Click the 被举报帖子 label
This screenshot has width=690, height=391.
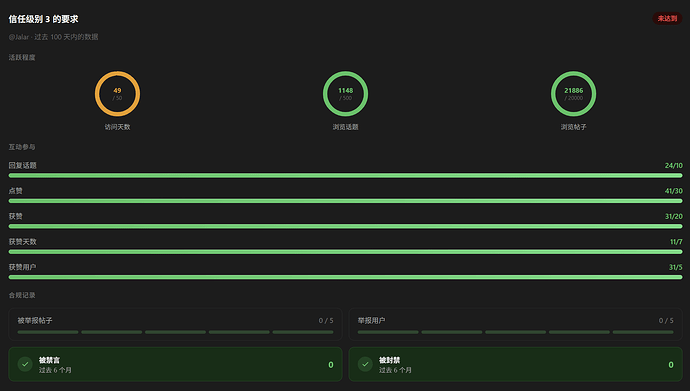[x=35, y=321]
